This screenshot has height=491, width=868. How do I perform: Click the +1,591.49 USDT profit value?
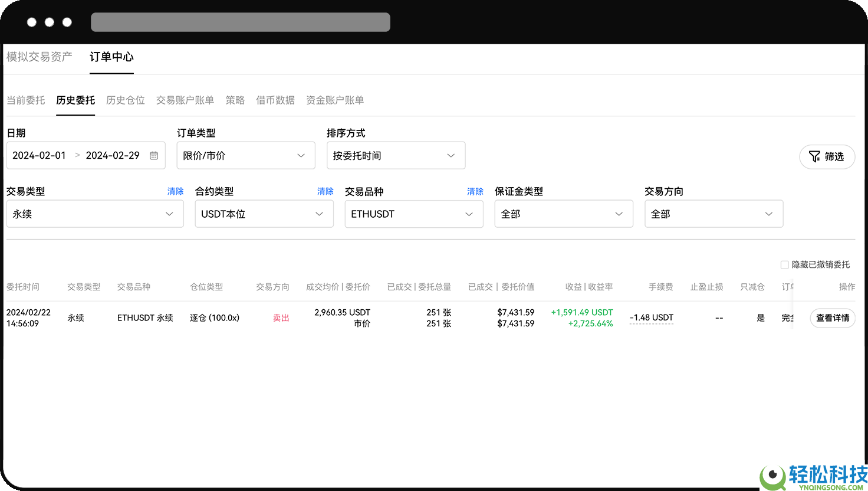[582, 312]
